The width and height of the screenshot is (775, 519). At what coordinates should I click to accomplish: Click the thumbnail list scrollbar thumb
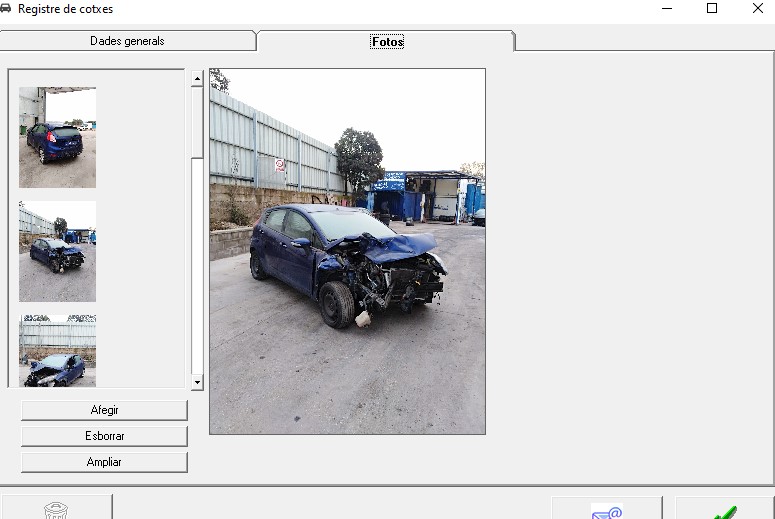[x=197, y=120]
